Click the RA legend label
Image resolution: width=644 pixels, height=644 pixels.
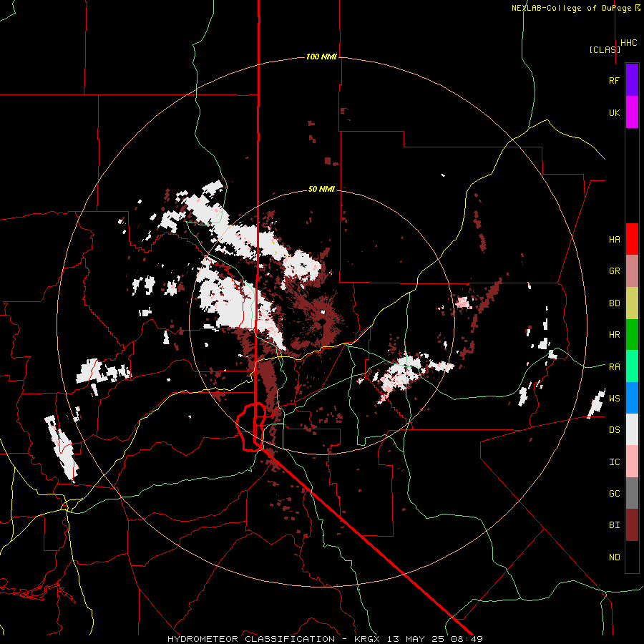point(614,367)
